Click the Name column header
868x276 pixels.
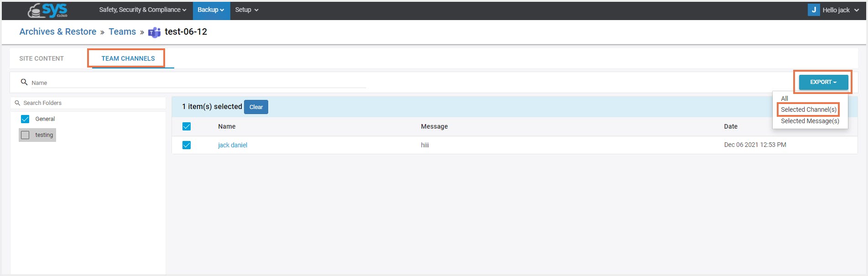227,126
